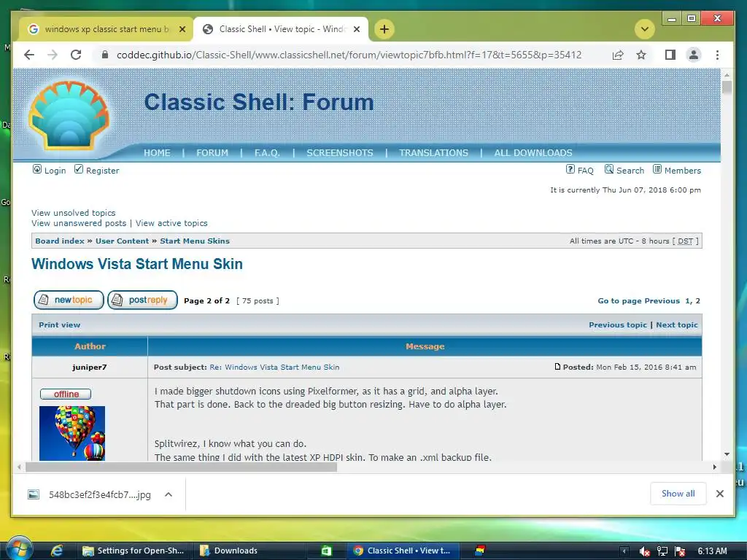Expand the download item options chevron
The width and height of the screenshot is (747, 560).
click(x=169, y=494)
